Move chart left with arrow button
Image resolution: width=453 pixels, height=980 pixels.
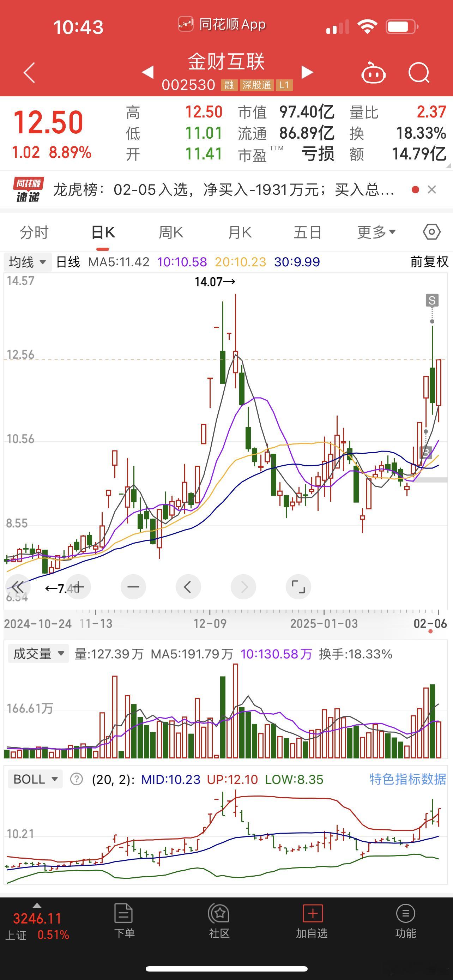188,587
